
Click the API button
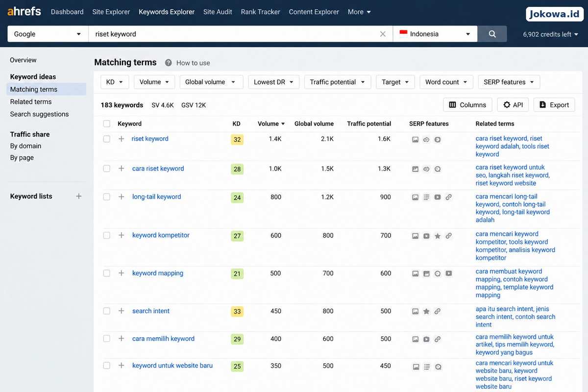point(513,104)
